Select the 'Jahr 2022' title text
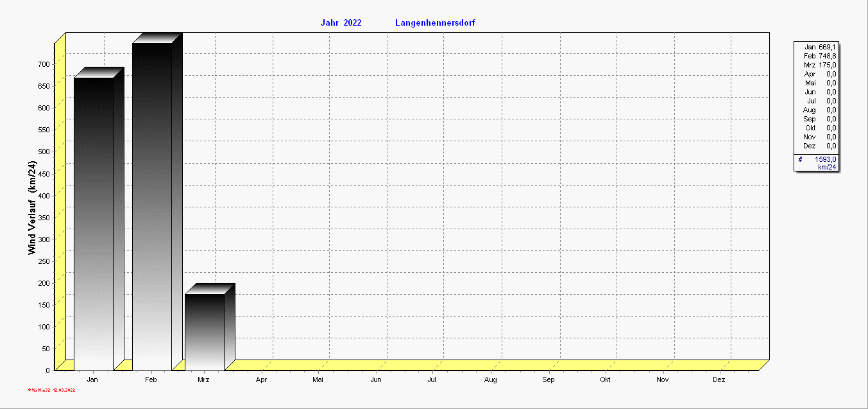 point(341,23)
